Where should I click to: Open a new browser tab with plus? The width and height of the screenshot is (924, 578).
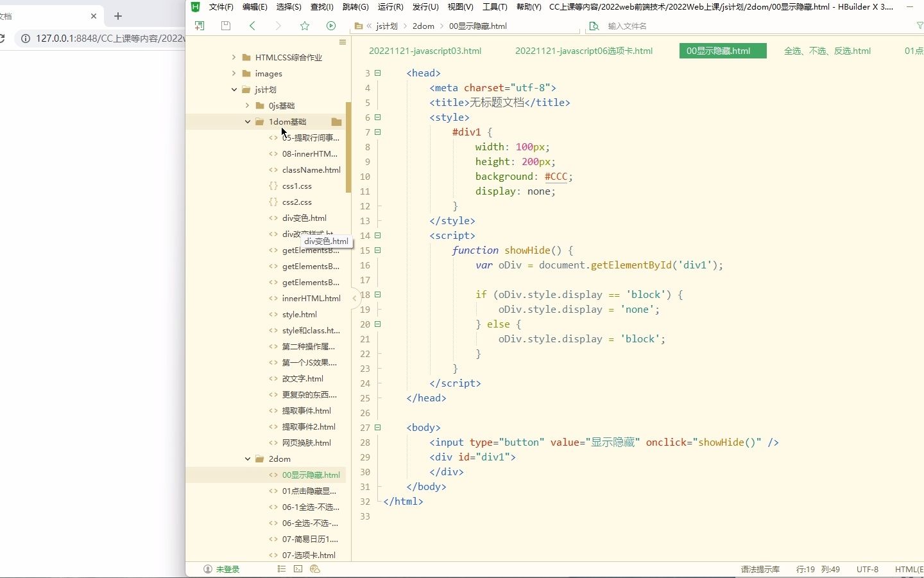point(117,16)
